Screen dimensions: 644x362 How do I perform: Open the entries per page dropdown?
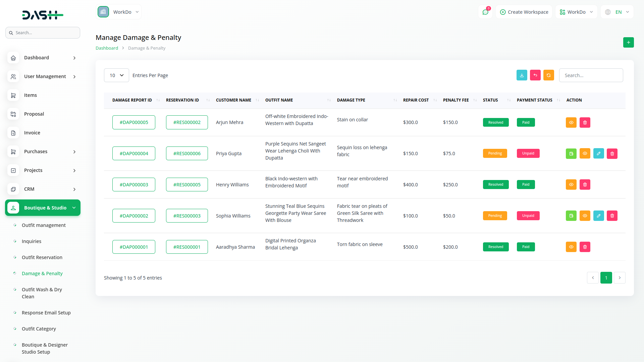[116, 75]
